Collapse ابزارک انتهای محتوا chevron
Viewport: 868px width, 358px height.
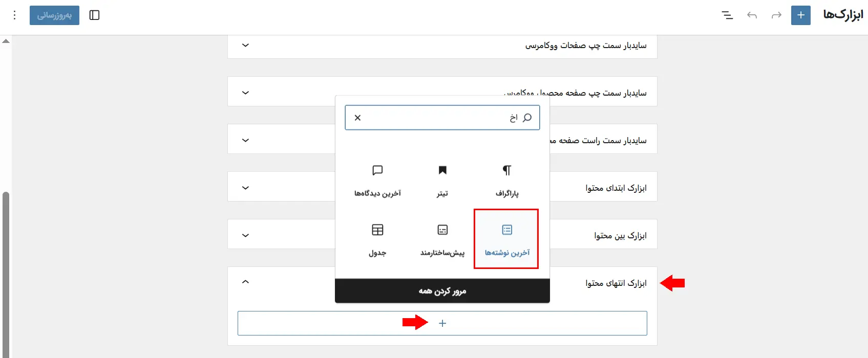coord(245,282)
